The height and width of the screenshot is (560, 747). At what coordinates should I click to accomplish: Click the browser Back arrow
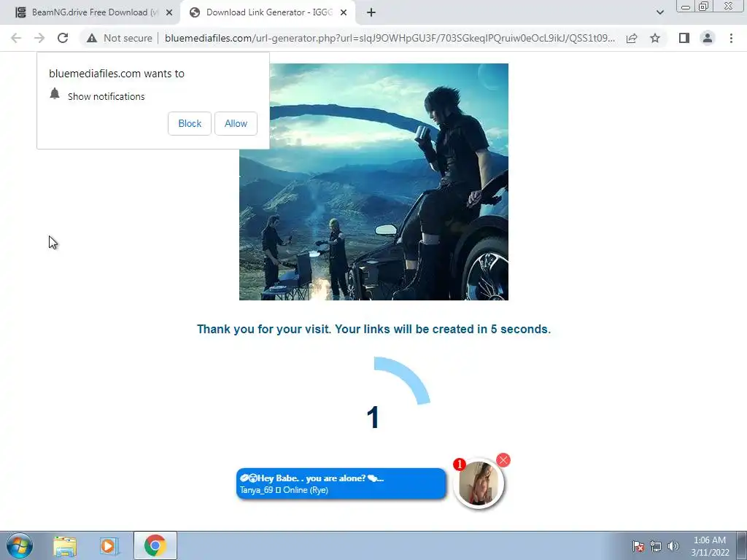click(x=16, y=38)
